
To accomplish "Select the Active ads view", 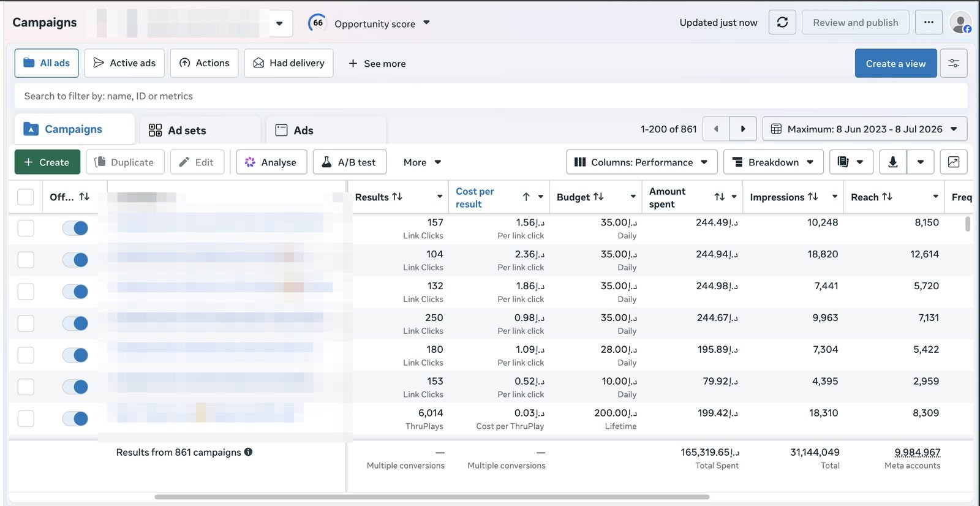I will [x=124, y=63].
